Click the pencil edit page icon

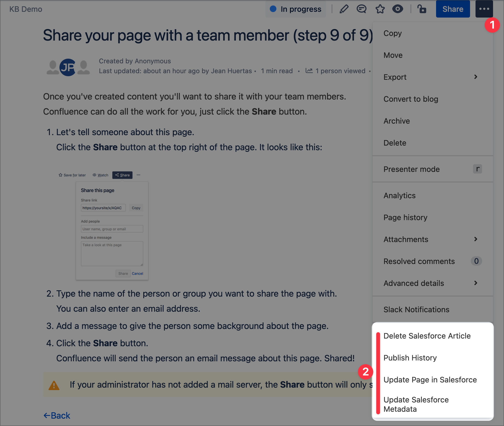[x=344, y=9]
